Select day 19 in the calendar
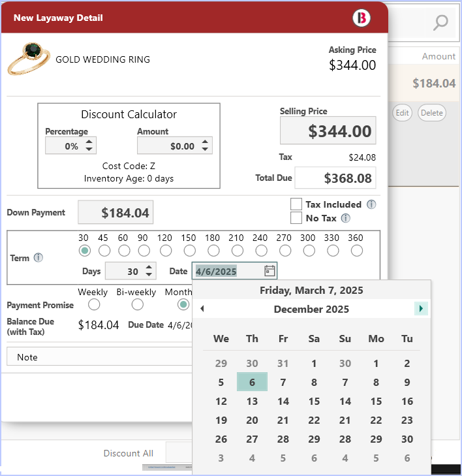 point(221,420)
